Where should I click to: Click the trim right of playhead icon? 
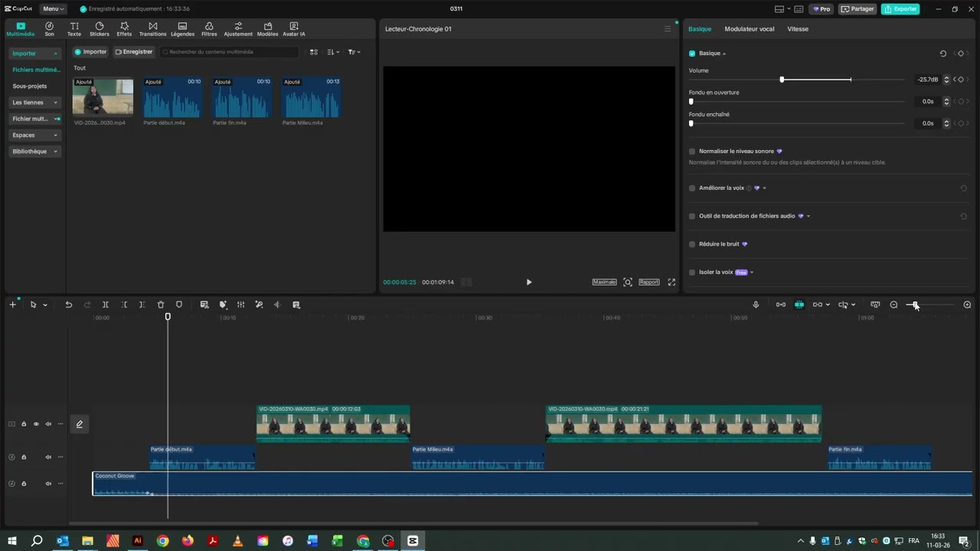point(142,305)
